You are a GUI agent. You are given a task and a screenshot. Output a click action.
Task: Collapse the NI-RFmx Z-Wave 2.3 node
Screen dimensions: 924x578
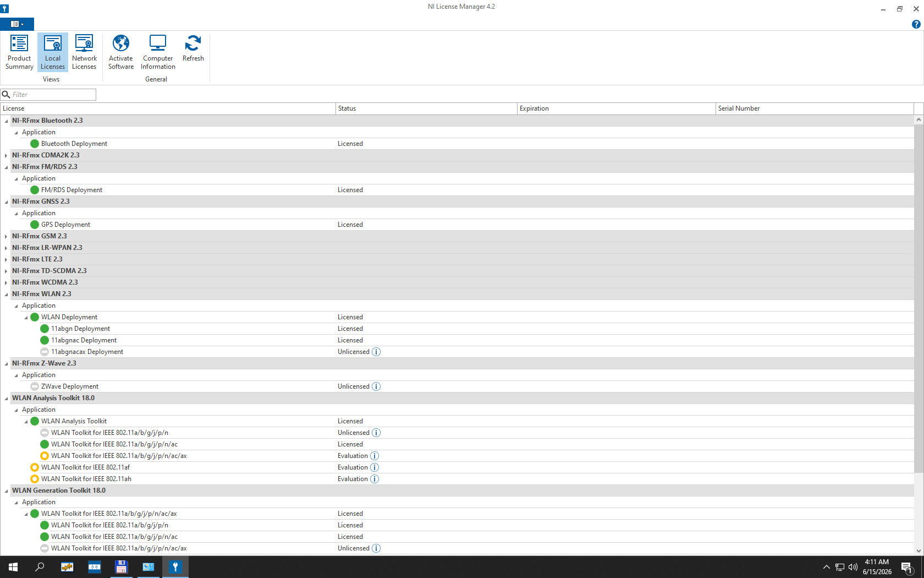click(x=6, y=364)
